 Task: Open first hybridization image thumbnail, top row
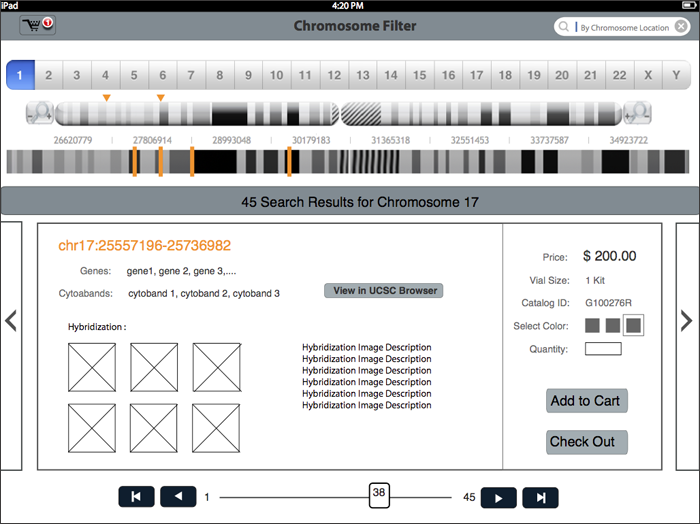[92, 367]
